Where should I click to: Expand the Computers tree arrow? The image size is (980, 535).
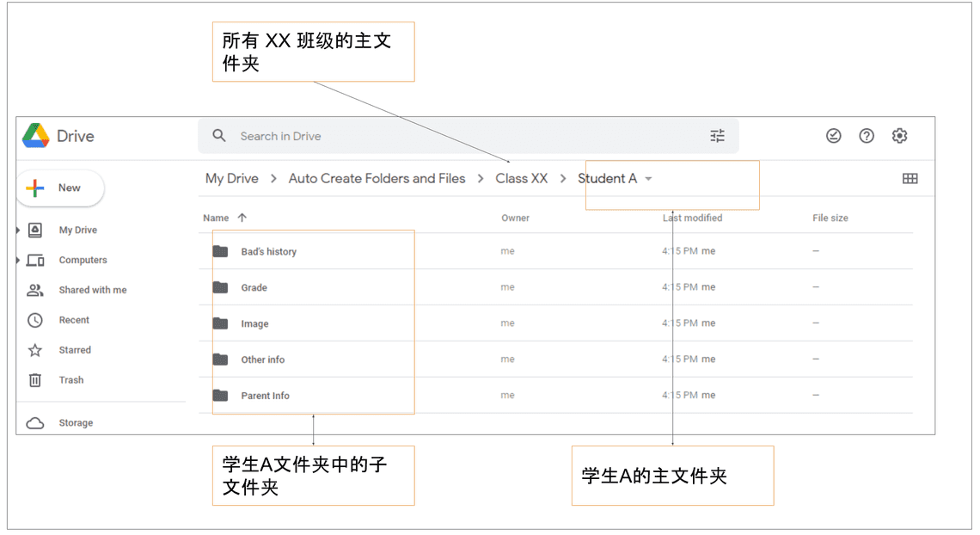18,261
